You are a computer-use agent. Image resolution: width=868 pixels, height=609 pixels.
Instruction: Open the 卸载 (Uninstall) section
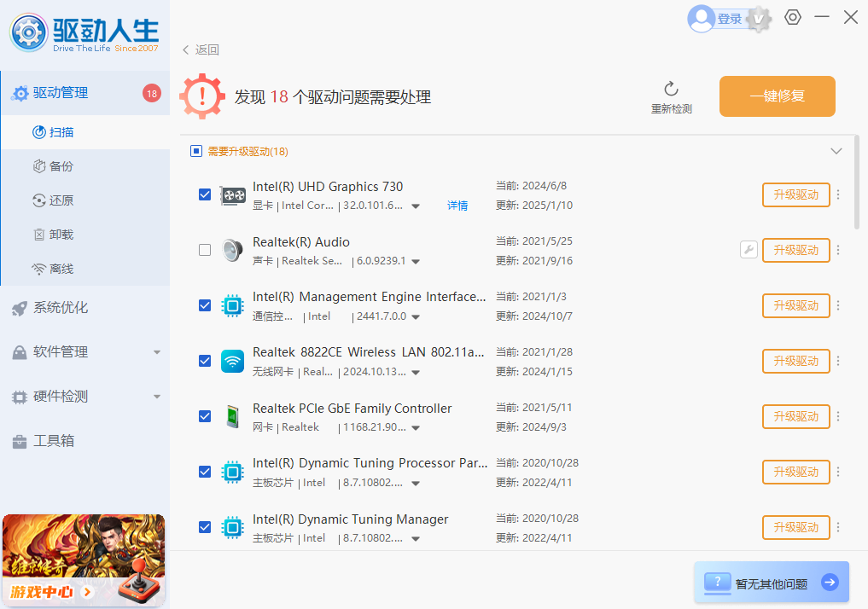click(55, 235)
